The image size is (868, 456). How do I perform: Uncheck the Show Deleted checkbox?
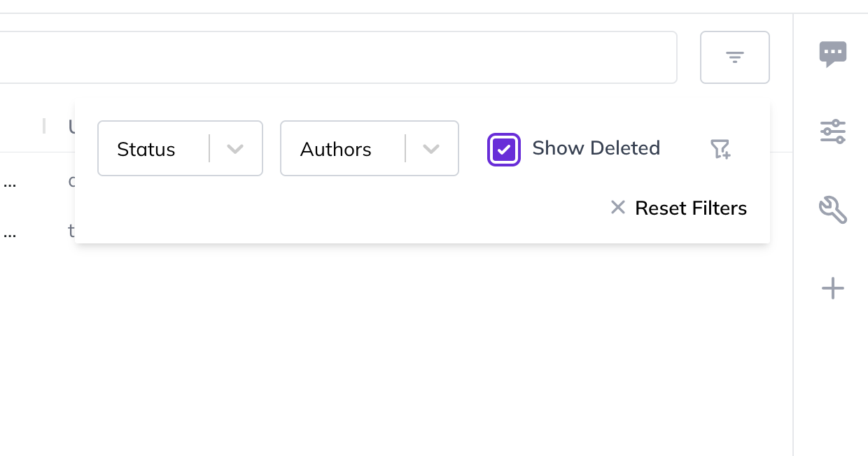(x=504, y=149)
